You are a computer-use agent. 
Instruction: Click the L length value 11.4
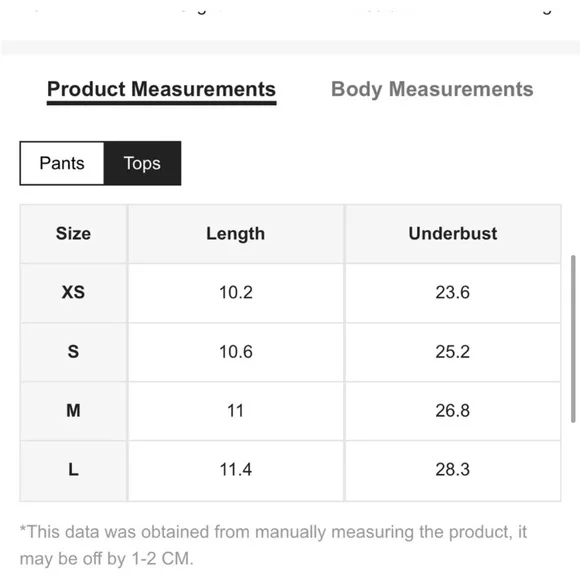pos(236,470)
